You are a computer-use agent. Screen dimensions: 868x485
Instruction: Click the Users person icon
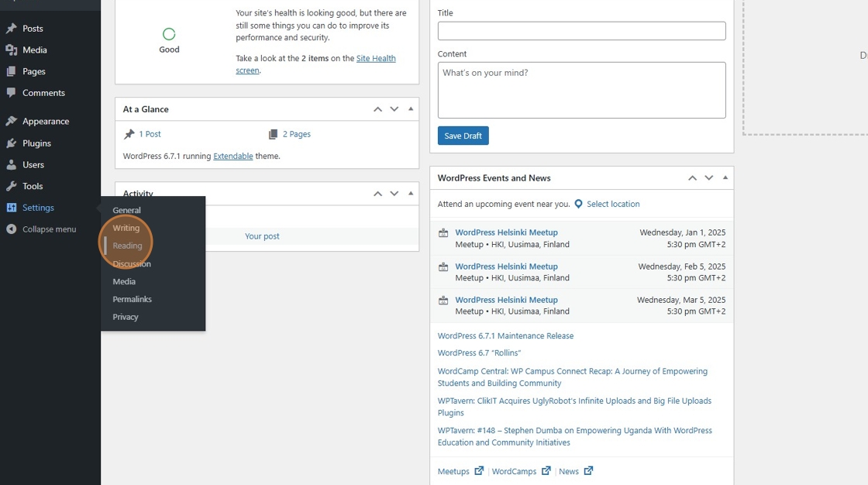[x=11, y=164]
